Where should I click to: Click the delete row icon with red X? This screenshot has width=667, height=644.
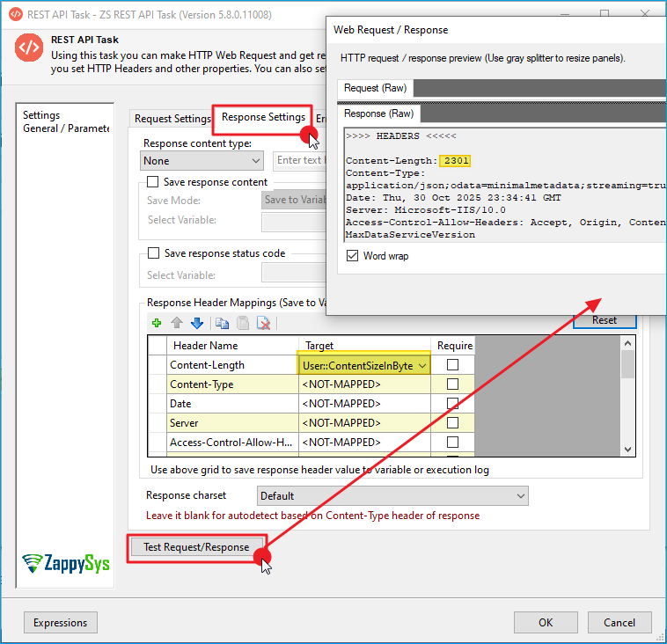coord(263,323)
